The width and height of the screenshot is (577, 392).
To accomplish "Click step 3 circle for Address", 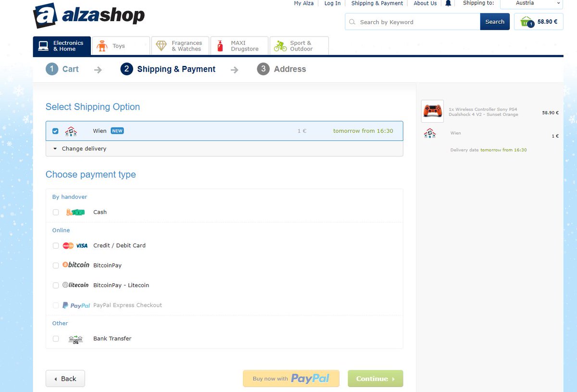I will [263, 69].
